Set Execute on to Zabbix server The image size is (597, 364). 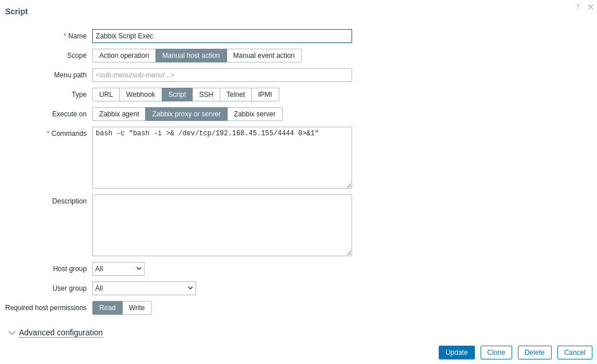(255, 114)
